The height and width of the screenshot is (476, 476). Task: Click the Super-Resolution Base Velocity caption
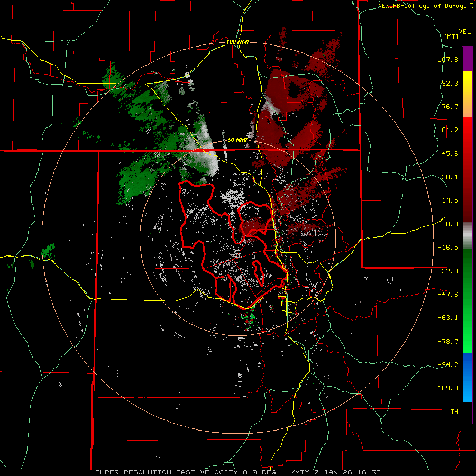click(x=238, y=472)
